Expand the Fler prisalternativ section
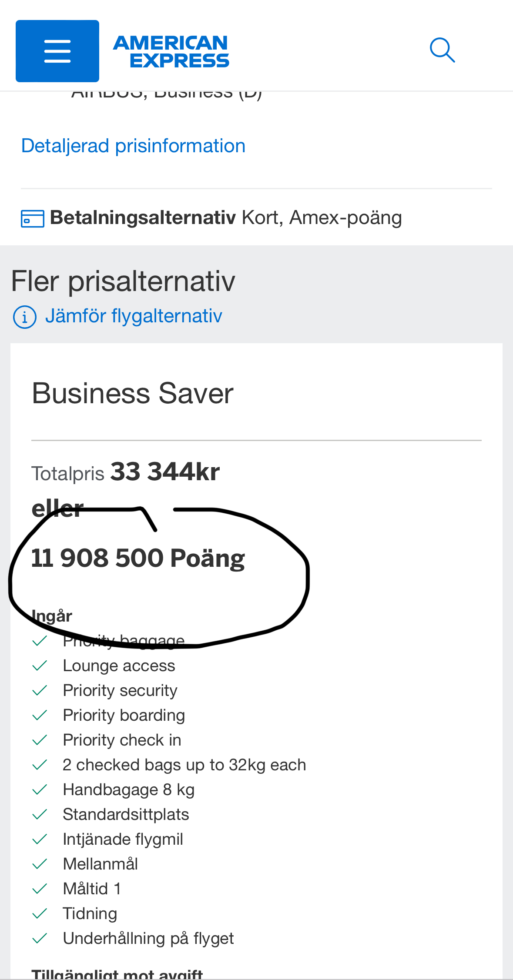The height and width of the screenshot is (980, 513). [122, 281]
